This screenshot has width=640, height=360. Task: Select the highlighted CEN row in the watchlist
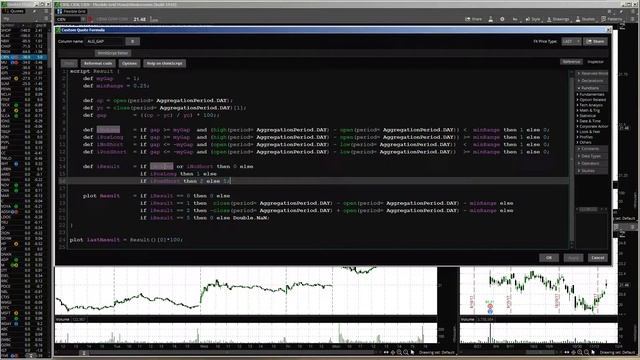[x=24, y=57]
